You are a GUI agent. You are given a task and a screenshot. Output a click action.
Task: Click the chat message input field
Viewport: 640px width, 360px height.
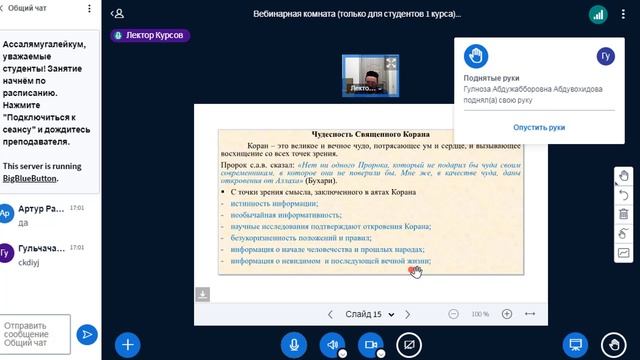(35, 334)
